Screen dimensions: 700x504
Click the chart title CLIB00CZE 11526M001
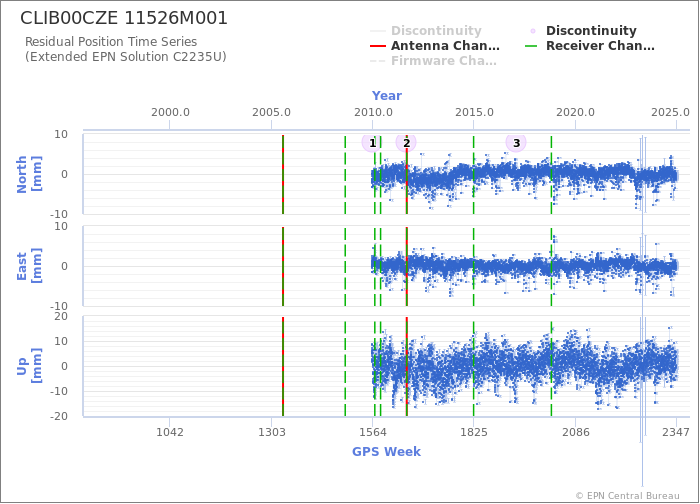point(124,18)
